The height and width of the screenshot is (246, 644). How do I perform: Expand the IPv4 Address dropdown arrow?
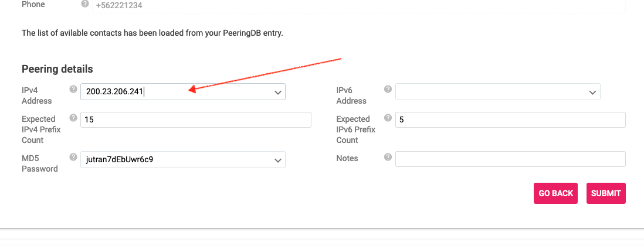[277, 93]
